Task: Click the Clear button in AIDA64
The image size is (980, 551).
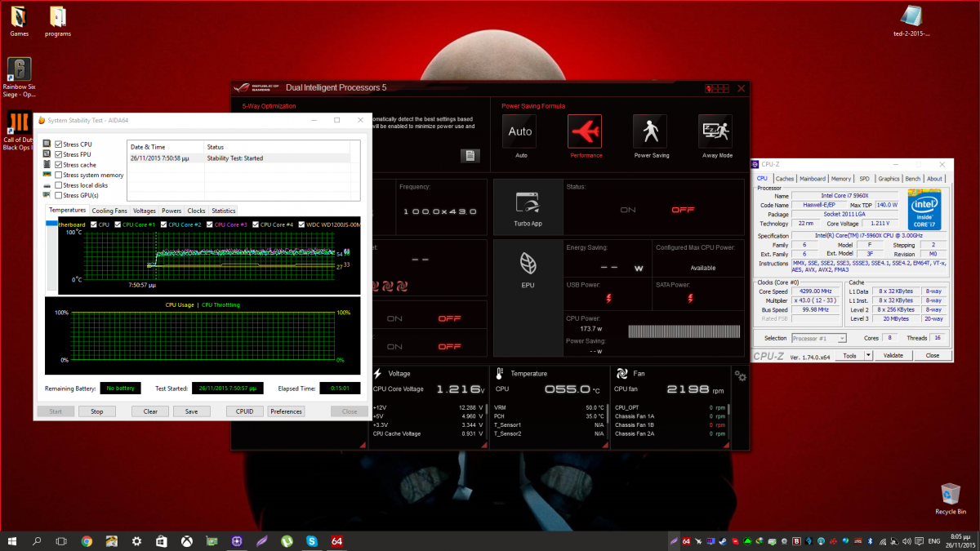Action: click(150, 411)
